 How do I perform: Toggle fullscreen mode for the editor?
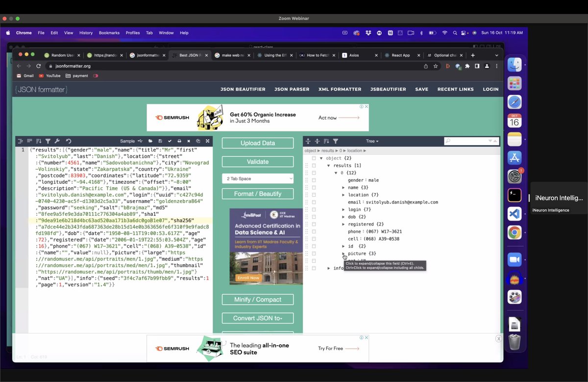click(207, 141)
